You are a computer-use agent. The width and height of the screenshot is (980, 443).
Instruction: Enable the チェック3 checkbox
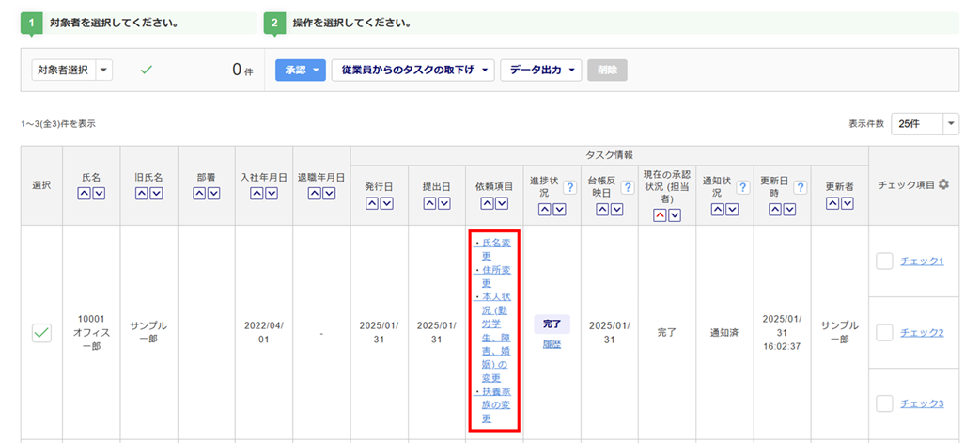[x=884, y=403]
